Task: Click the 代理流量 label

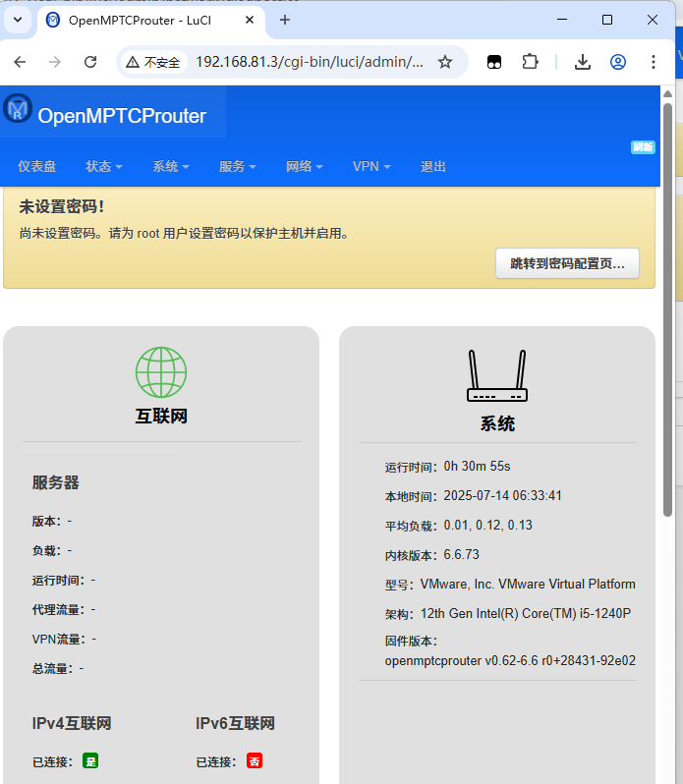Action: click(x=59, y=609)
